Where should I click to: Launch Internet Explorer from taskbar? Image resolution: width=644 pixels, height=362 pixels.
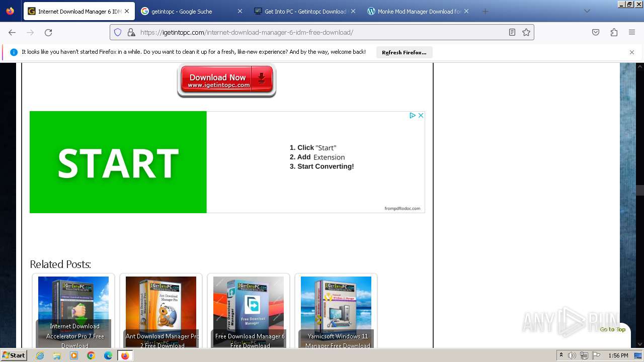tap(40, 355)
